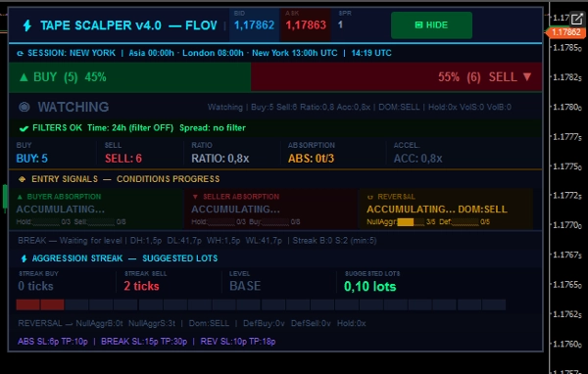Click the ENTRY SIGNALS section header

pos(125,179)
